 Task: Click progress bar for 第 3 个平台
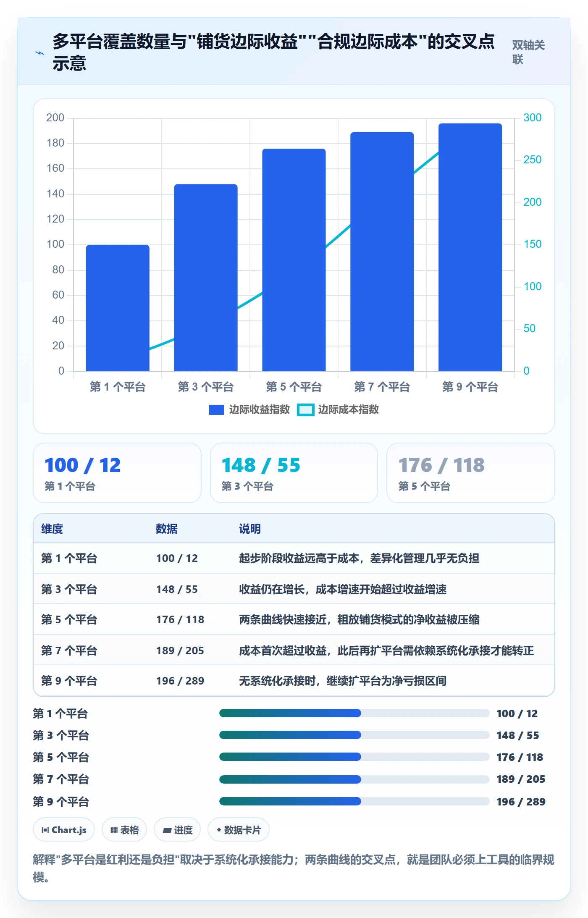coord(354,735)
